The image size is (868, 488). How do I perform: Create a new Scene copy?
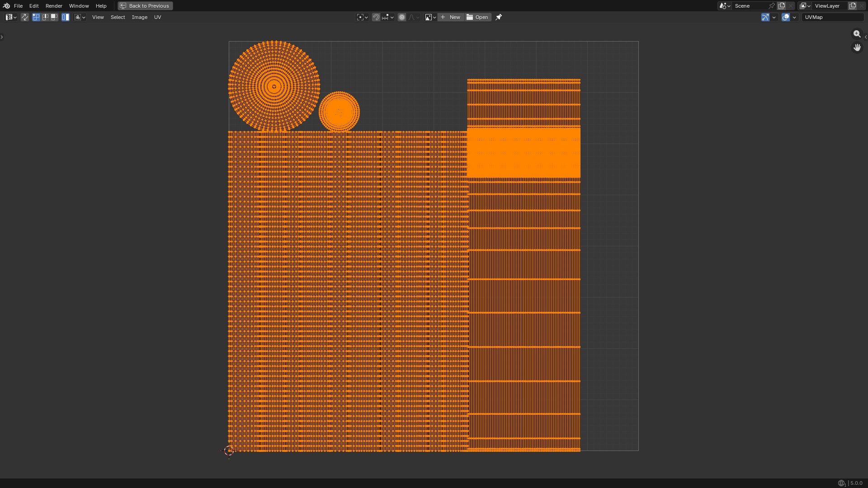[782, 6]
